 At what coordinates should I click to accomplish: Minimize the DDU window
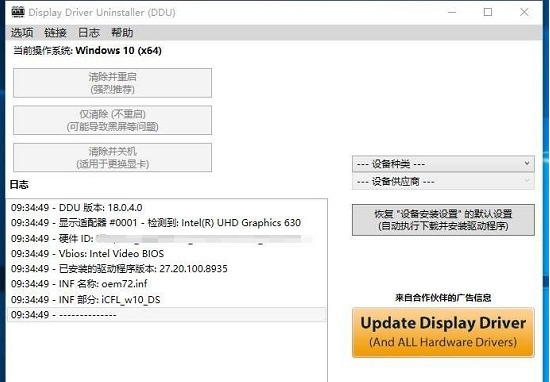452,12
